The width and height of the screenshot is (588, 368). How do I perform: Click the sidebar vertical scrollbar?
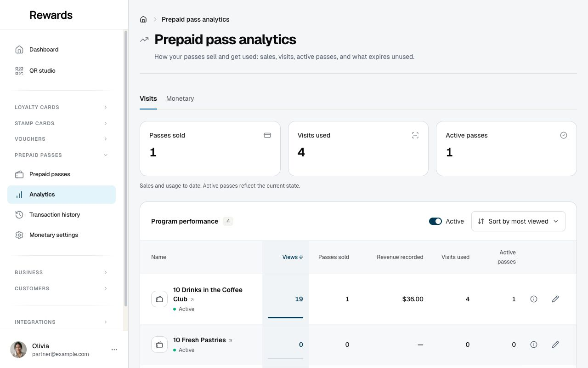point(126,168)
